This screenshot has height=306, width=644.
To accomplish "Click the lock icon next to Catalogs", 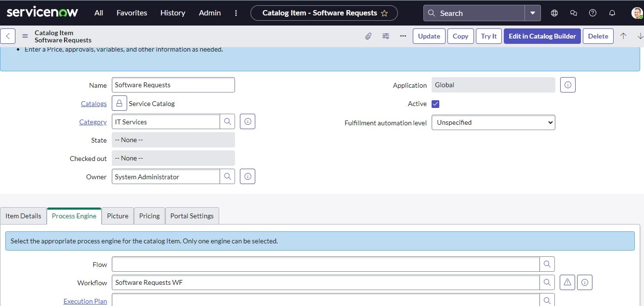I will click(x=119, y=103).
